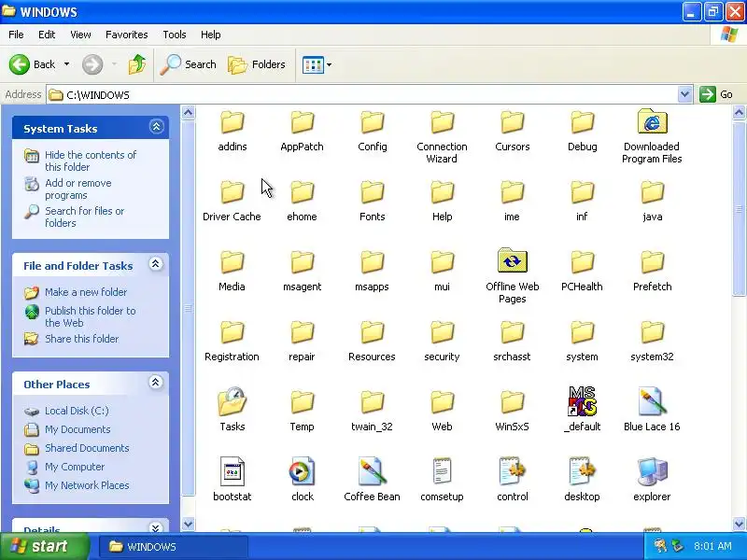The width and height of the screenshot is (747, 560).
Task: Go to Shared Documents
Action: pos(87,448)
